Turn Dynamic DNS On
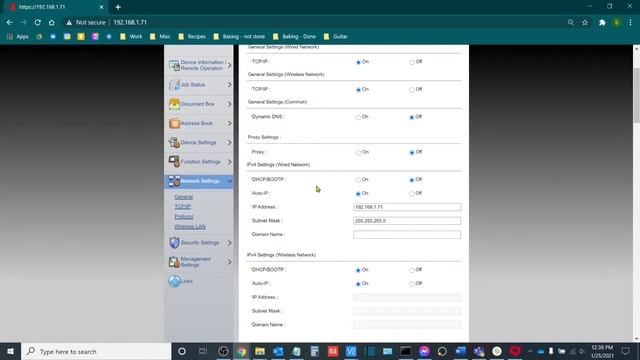This screenshot has width=640, height=360. coord(358,117)
